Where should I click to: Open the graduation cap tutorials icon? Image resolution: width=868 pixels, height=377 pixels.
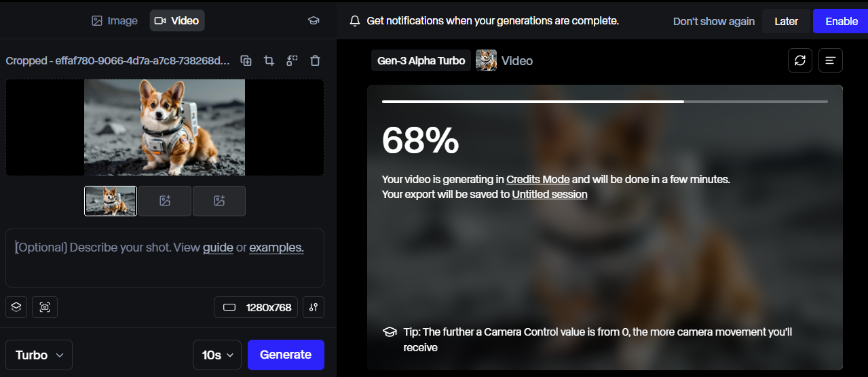(314, 20)
